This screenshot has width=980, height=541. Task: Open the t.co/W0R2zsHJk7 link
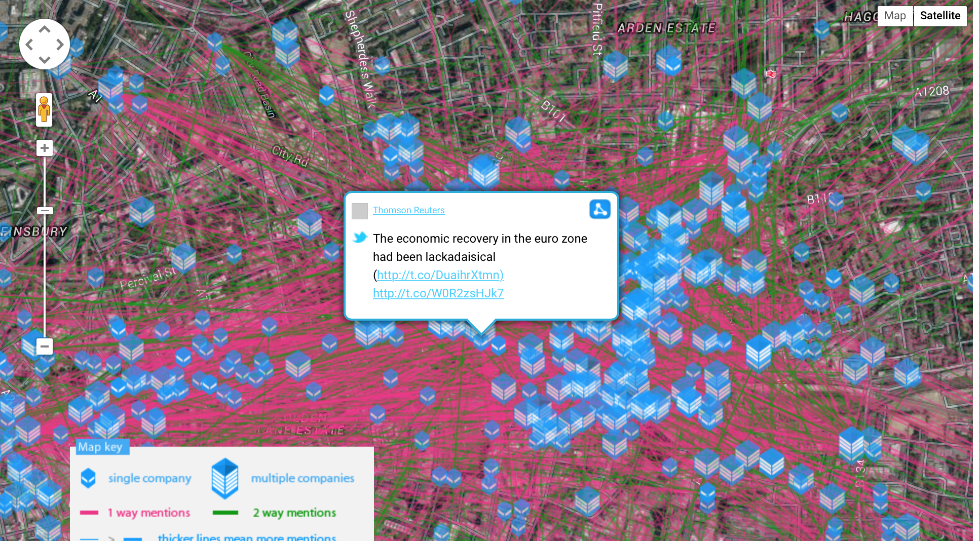[438, 293]
